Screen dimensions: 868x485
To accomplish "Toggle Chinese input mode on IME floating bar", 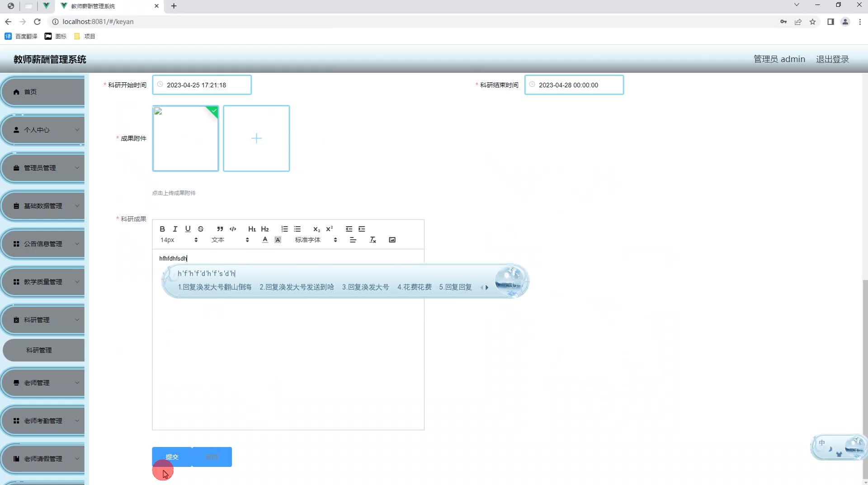I will click(821, 443).
